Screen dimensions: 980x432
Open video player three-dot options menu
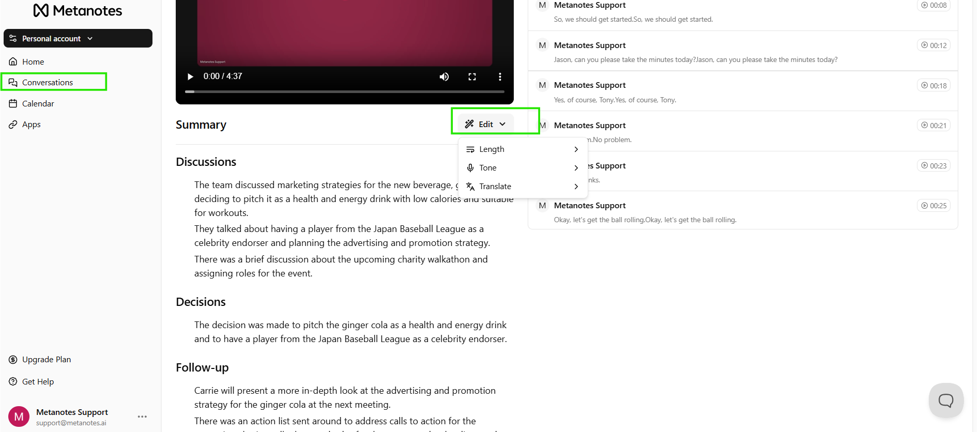[500, 76]
